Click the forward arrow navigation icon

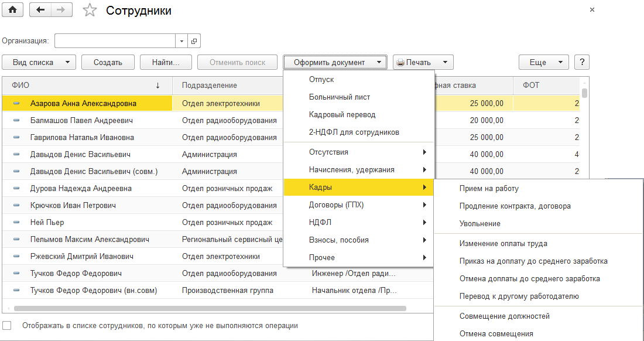click(61, 10)
